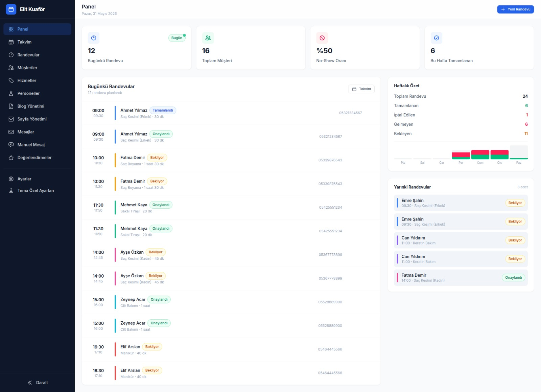The width and height of the screenshot is (541, 392).
Task: Click the No-Show Oranı prohibited icon
Action: [x=322, y=38]
